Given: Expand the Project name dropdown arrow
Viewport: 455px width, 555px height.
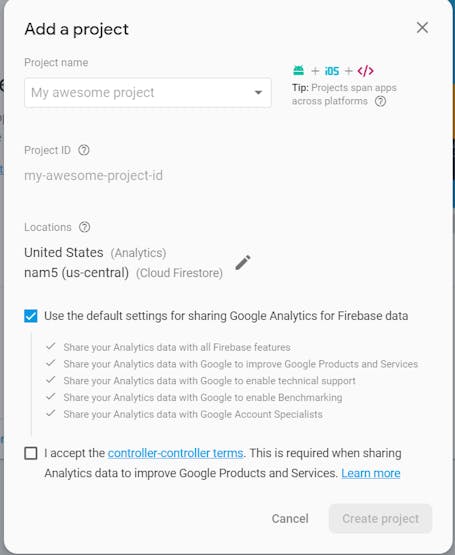Looking at the screenshot, I should click(258, 93).
